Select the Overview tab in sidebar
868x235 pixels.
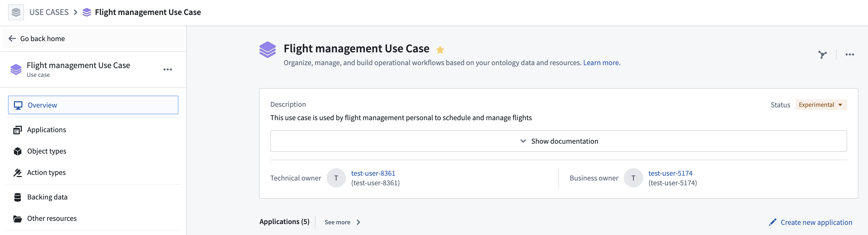pos(93,105)
